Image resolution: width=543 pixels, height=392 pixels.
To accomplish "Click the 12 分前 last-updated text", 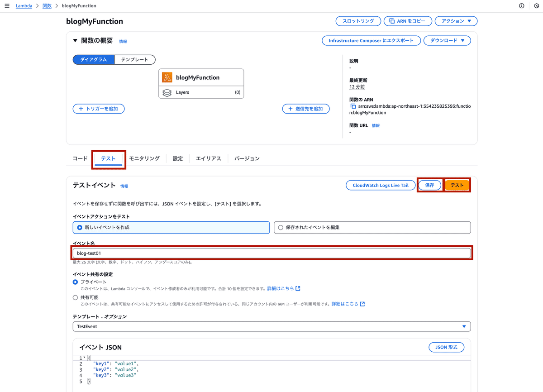I will (357, 86).
